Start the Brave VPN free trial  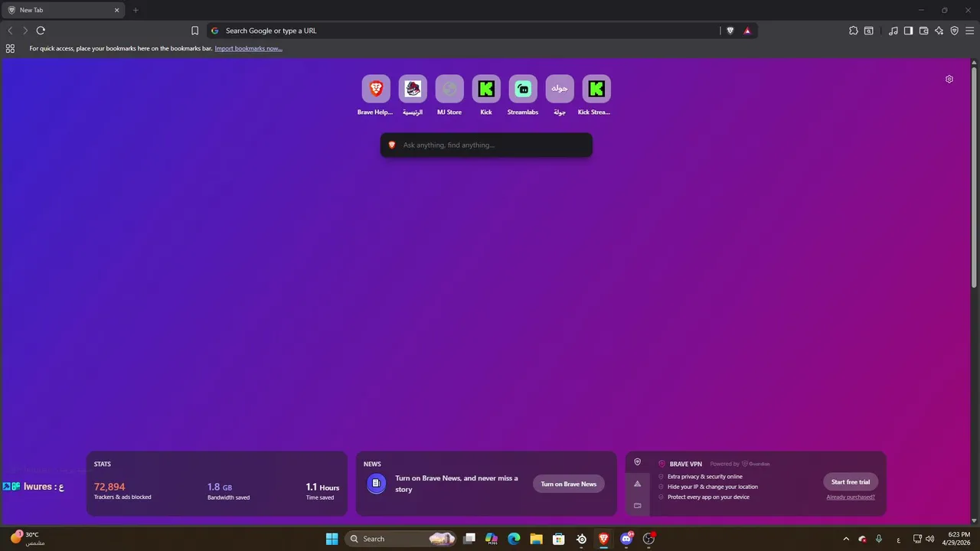[x=851, y=482]
